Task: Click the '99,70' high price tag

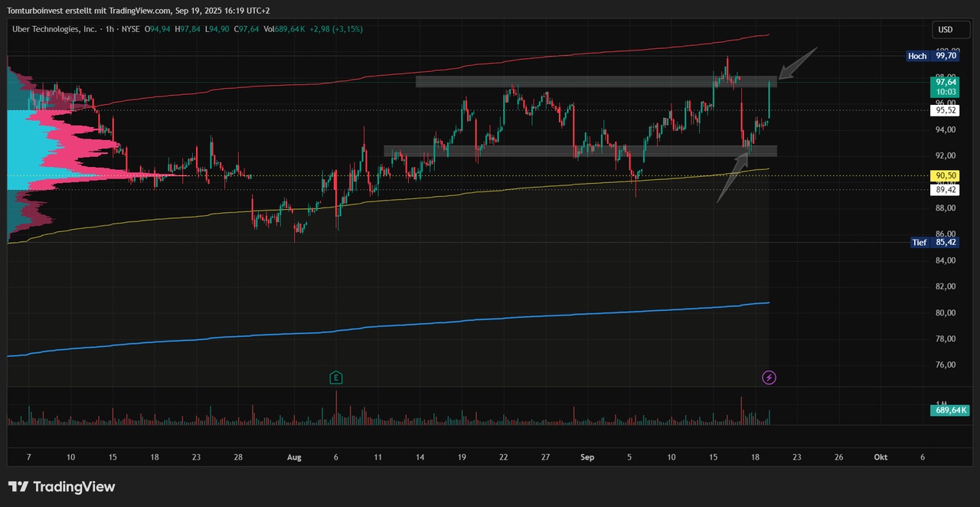Action: point(946,56)
